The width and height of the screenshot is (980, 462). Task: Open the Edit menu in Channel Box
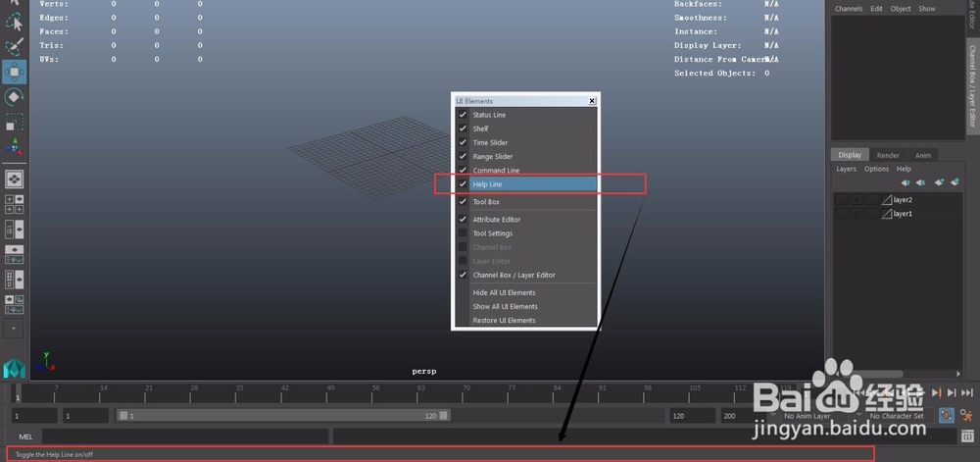tap(877, 9)
